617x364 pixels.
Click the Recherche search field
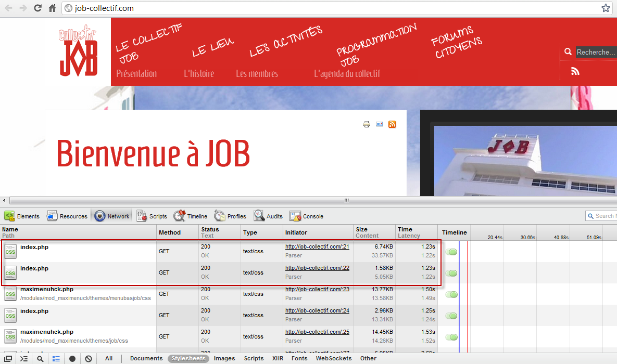click(x=596, y=52)
